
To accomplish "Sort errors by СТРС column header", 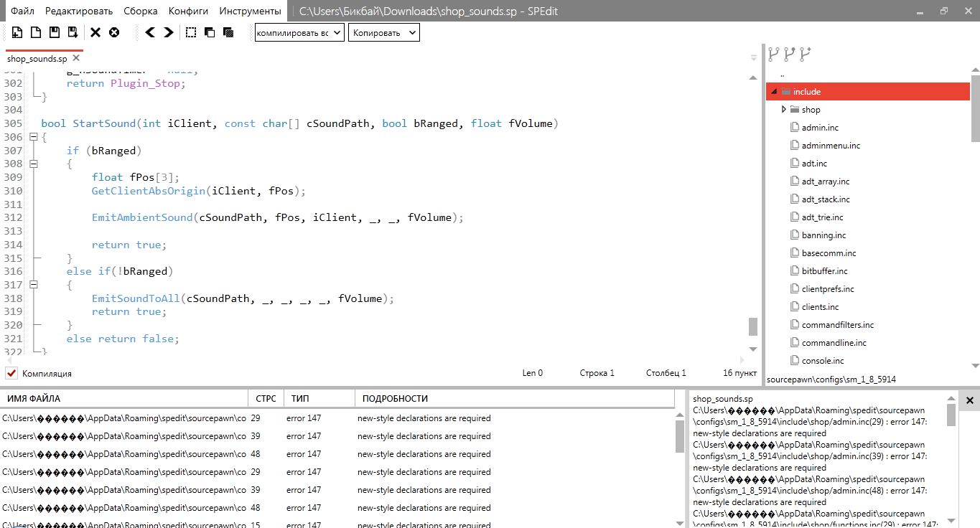I will 266,398.
